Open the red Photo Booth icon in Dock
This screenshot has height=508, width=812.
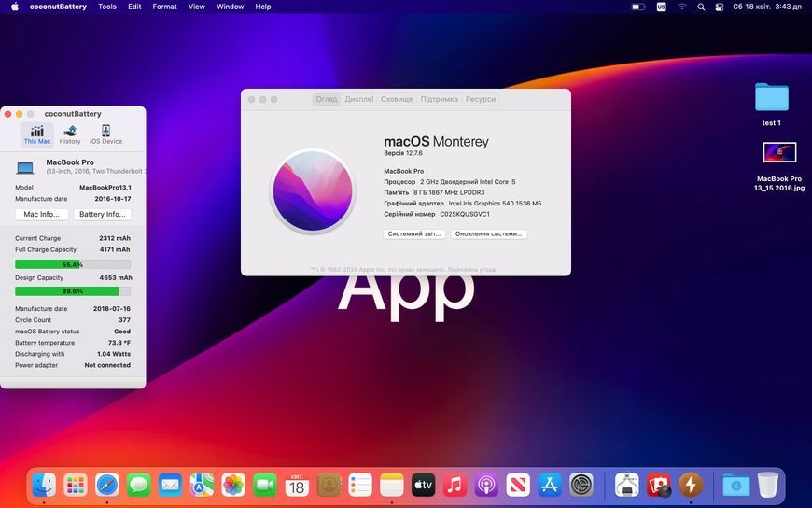659,486
